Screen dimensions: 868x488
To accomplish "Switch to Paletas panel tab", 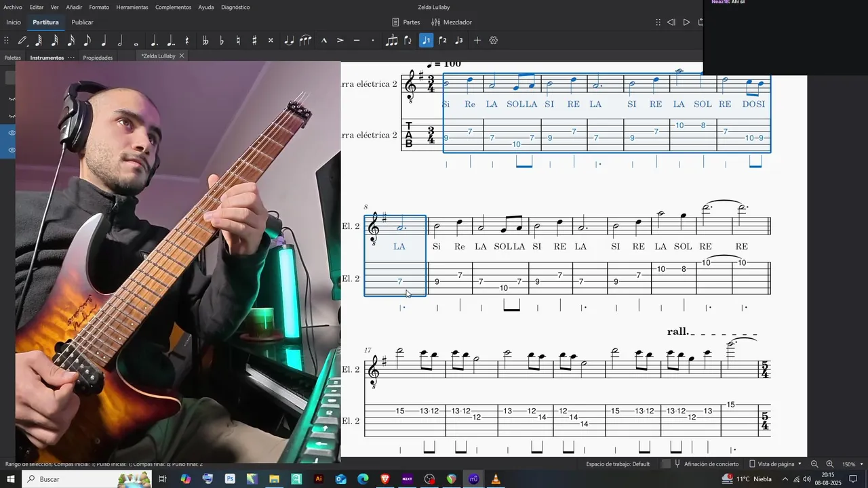I will 13,58.
